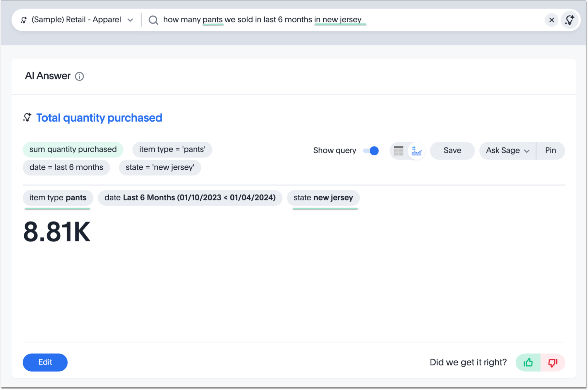Select the item type = pants filter chip
Screen dimensions: 588x390
(x=172, y=149)
